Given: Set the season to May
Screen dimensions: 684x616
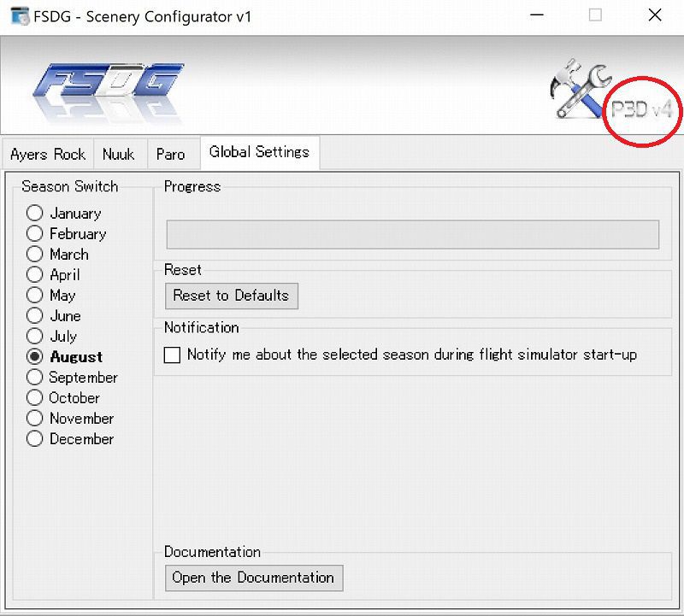Looking at the screenshot, I should tap(34, 295).
